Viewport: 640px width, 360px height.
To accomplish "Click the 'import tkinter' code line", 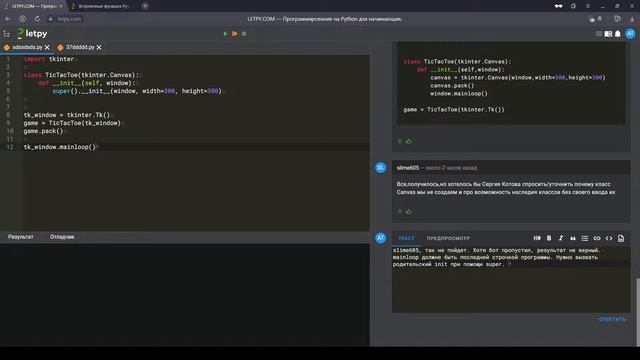I will tap(49, 59).
